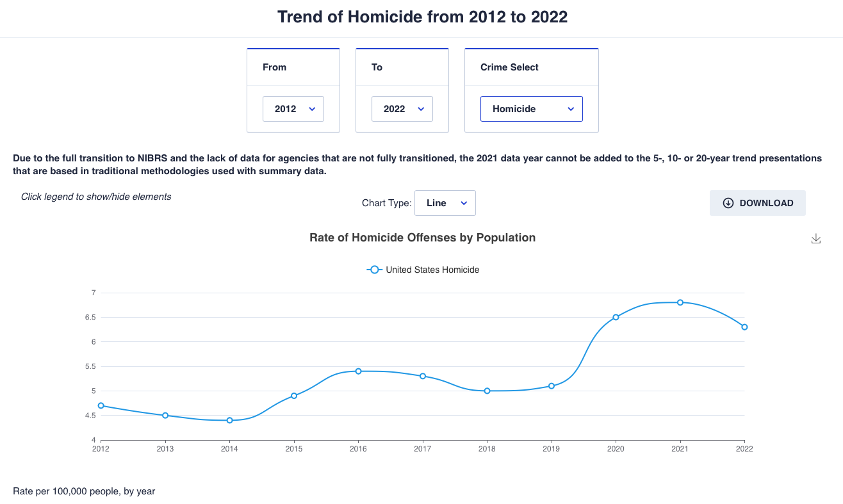Open the Chart Type Line dropdown
The height and width of the screenshot is (504, 843).
(x=445, y=203)
